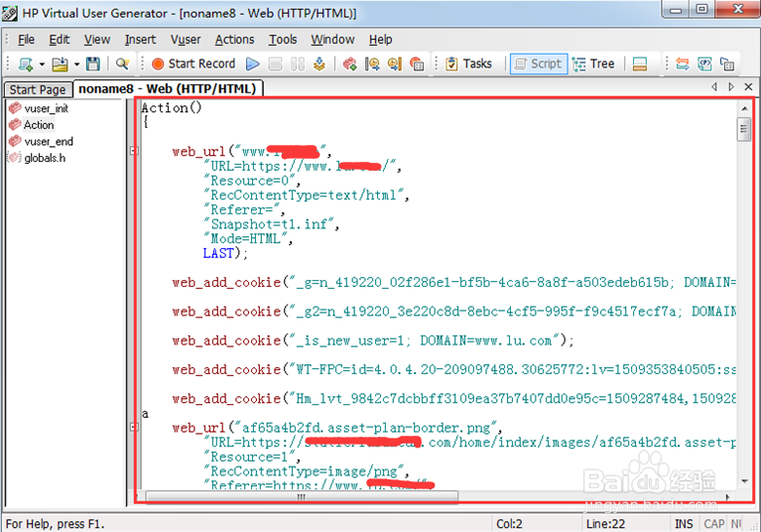Click the rightmost toolbar windows icon

(x=727, y=65)
